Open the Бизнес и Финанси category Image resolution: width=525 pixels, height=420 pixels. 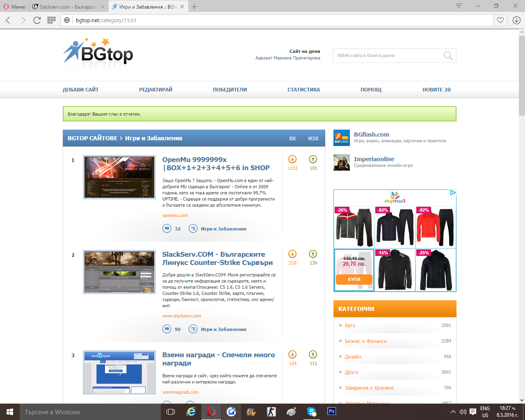point(366,341)
